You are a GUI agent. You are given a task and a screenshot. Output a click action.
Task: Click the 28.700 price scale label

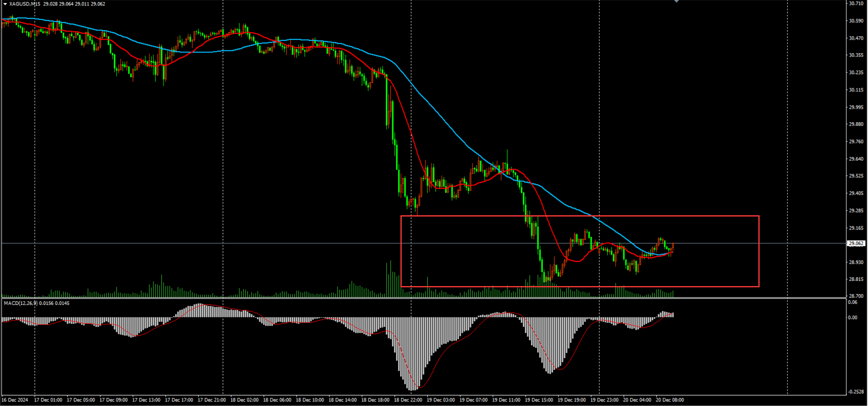click(856, 296)
